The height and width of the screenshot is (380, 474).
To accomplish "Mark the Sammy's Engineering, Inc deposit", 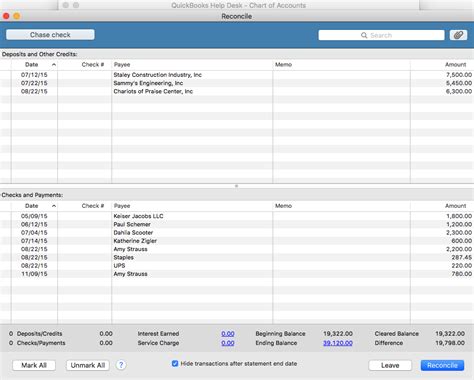I will (x=237, y=83).
